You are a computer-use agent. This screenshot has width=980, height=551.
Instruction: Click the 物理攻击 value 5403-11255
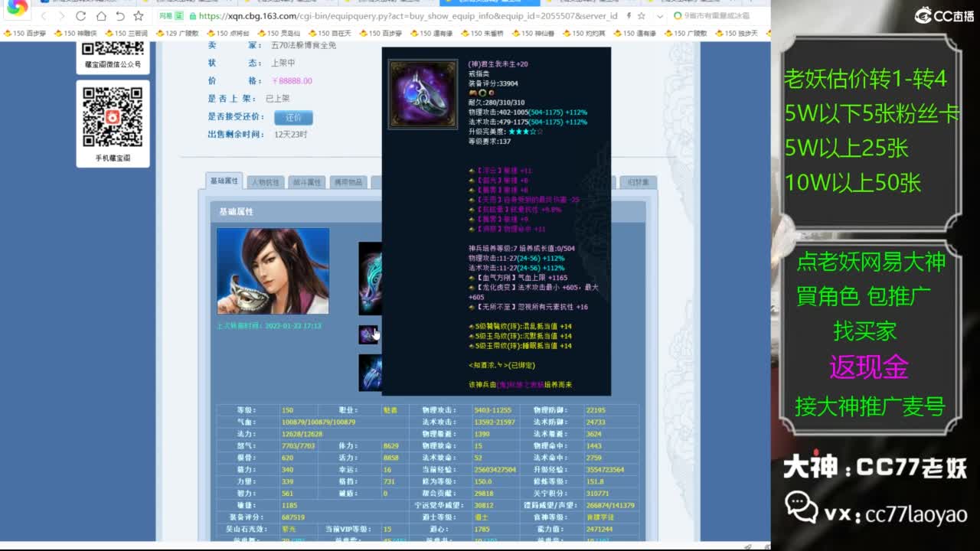(492, 410)
